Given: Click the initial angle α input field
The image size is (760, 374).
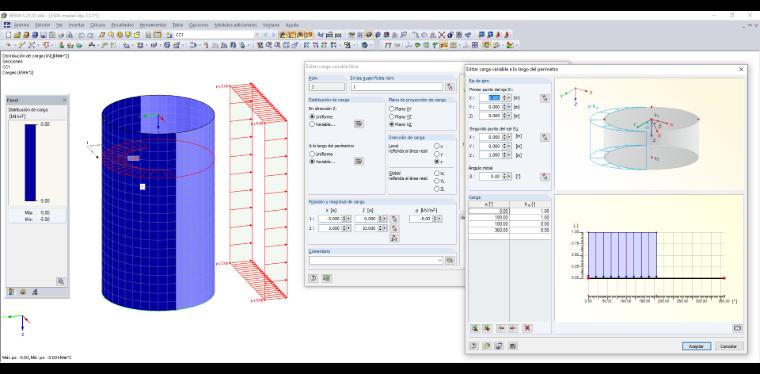Looking at the screenshot, I should tap(490, 177).
